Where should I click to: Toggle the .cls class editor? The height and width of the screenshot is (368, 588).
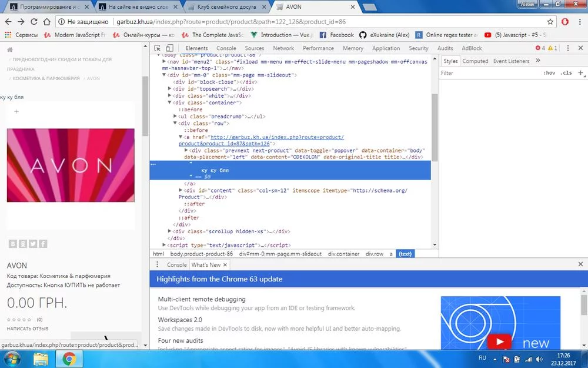coord(566,73)
